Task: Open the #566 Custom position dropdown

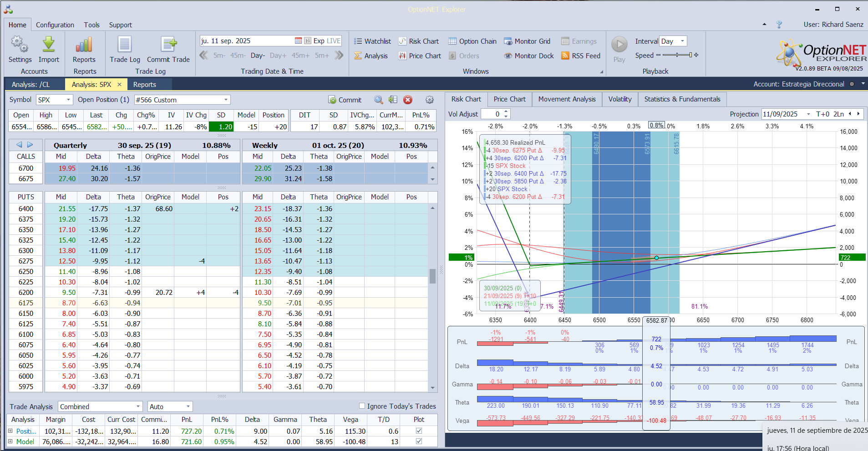Action: click(x=226, y=100)
